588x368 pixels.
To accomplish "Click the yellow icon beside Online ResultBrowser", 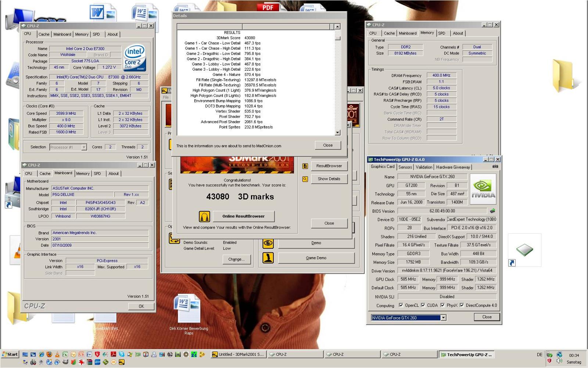I will point(204,216).
